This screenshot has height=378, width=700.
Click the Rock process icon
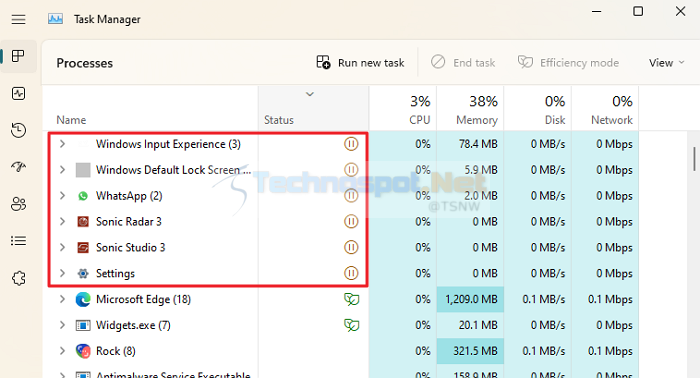[83, 351]
